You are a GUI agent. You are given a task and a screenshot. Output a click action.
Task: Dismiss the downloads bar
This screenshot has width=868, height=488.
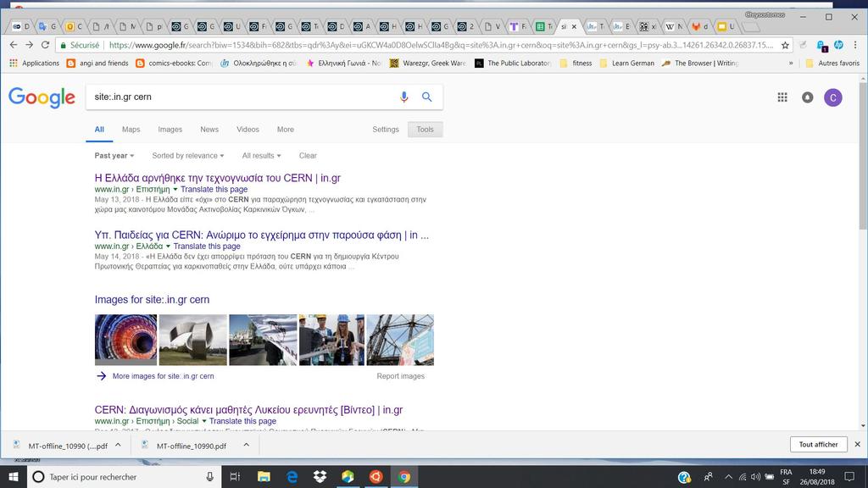coord(858,444)
